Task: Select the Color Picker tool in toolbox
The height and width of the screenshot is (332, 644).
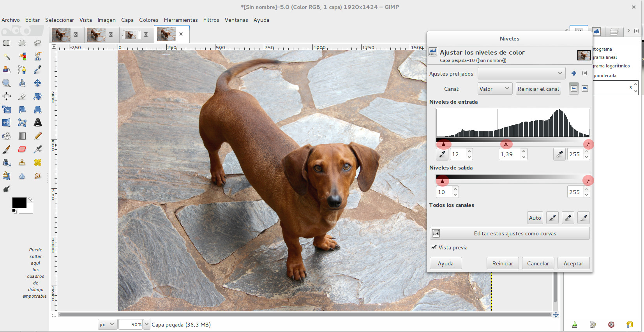Action: coord(38,70)
